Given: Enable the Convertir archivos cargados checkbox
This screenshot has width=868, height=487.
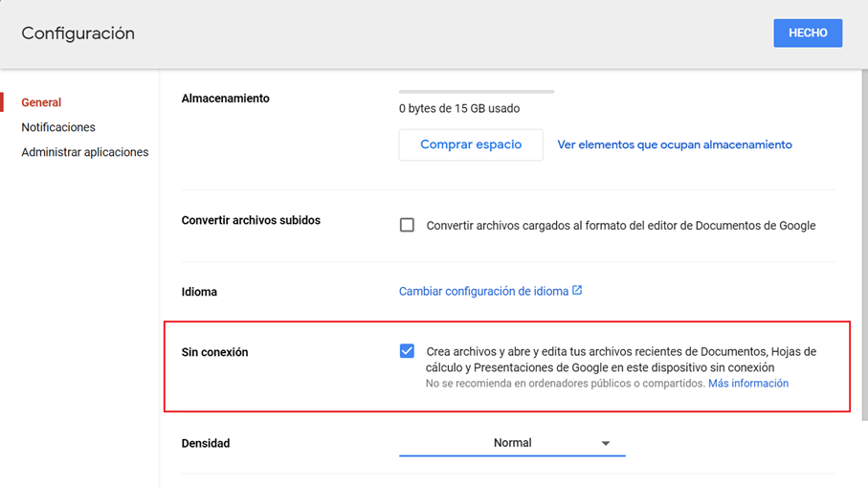Looking at the screenshot, I should 407,226.
